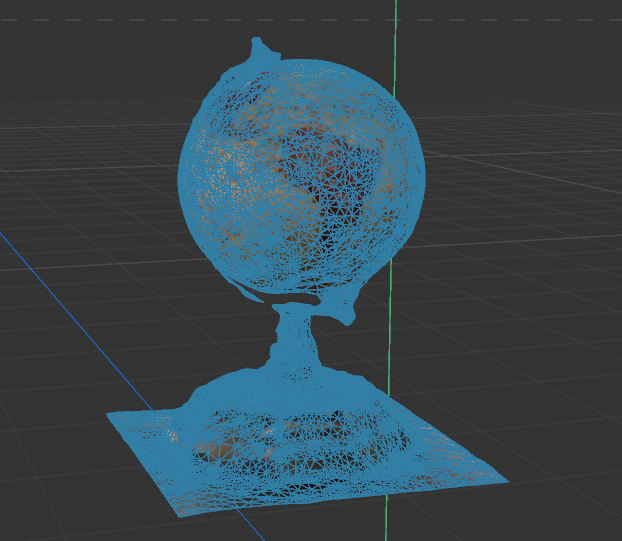Click the green Y-axis line above the globe
Image resolution: width=622 pixels, height=541 pixels.
(396, 30)
